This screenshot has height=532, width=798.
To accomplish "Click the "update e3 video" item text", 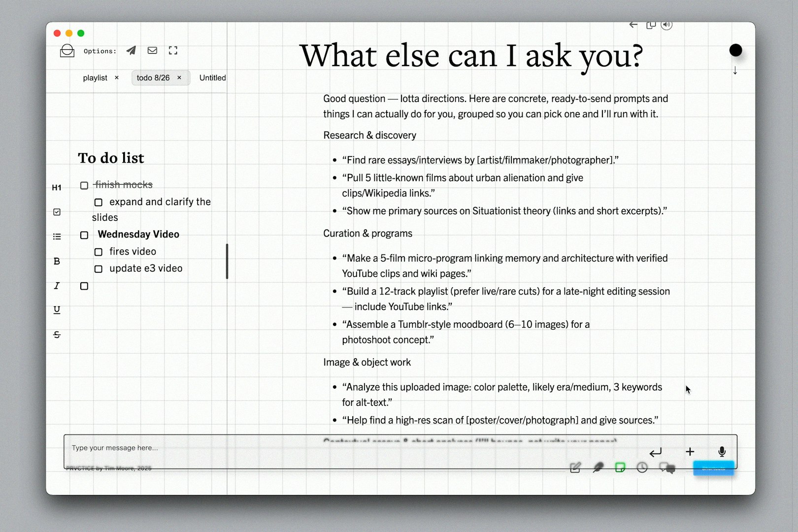I will pyautogui.click(x=146, y=268).
